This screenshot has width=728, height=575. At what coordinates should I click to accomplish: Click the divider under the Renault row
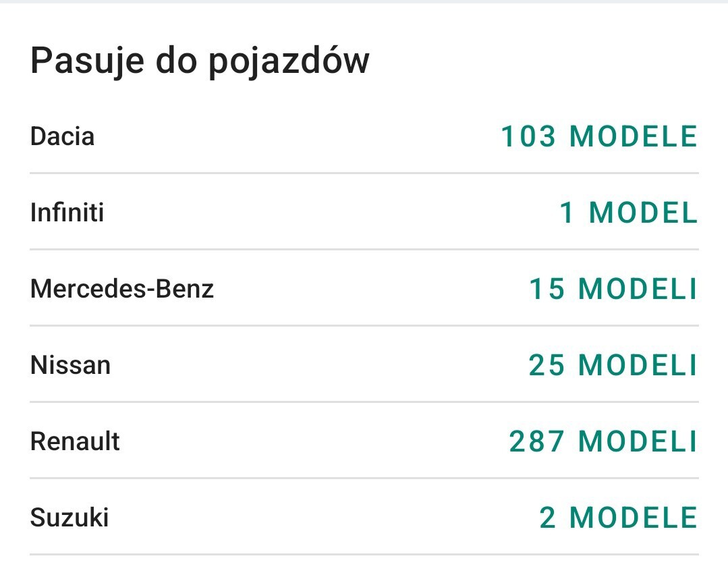tap(364, 478)
